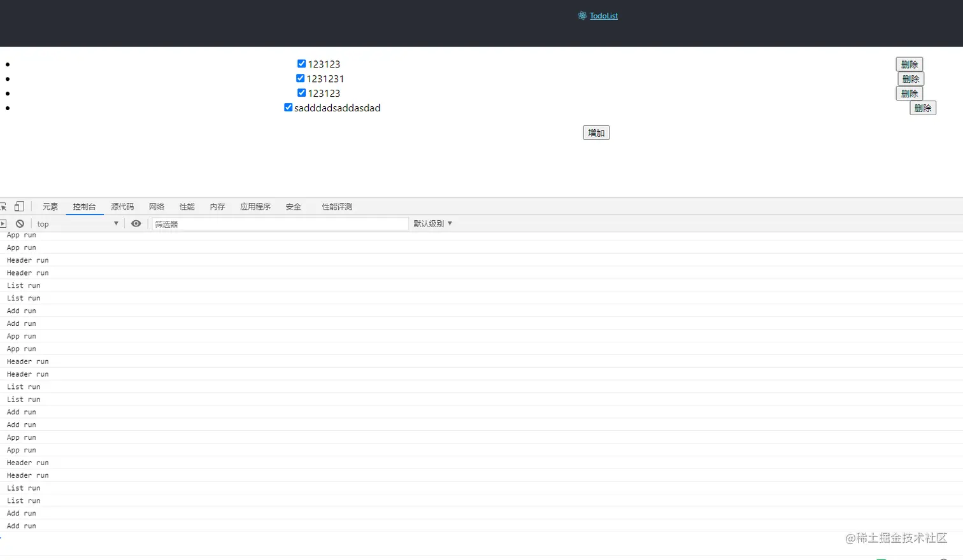Open the 安全 tab
The height and width of the screenshot is (560, 963).
coord(294,207)
